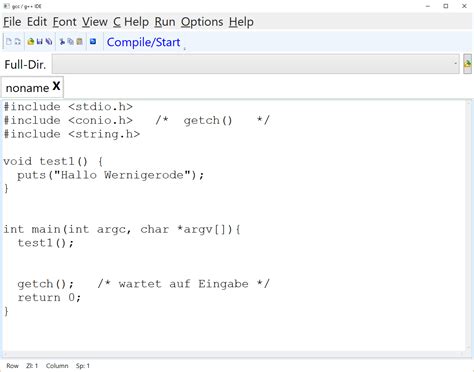The width and height of the screenshot is (474, 372).
Task: Close the gcc/g++ IDE window
Action: coord(464,6)
